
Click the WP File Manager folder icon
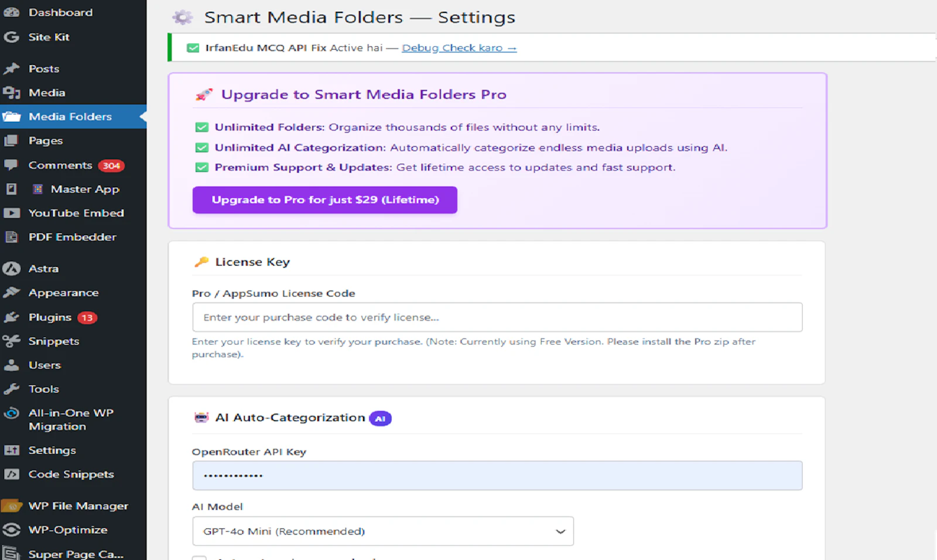coord(11,506)
